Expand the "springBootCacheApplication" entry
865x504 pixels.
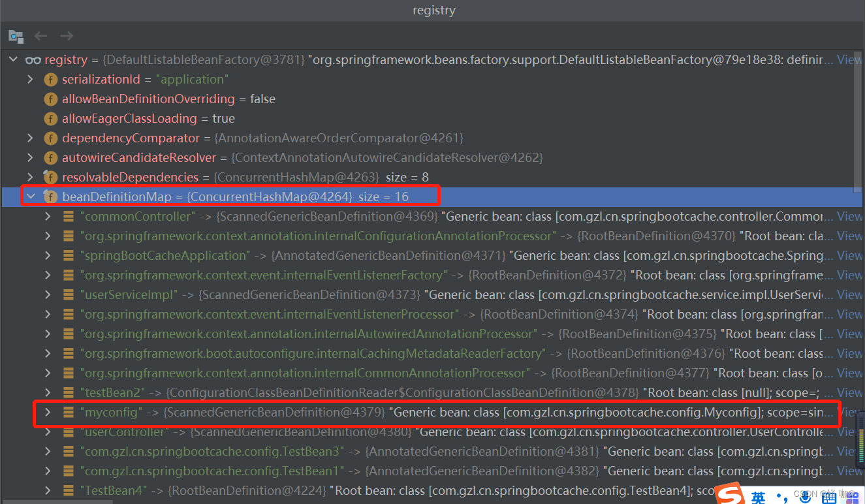click(x=48, y=256)
